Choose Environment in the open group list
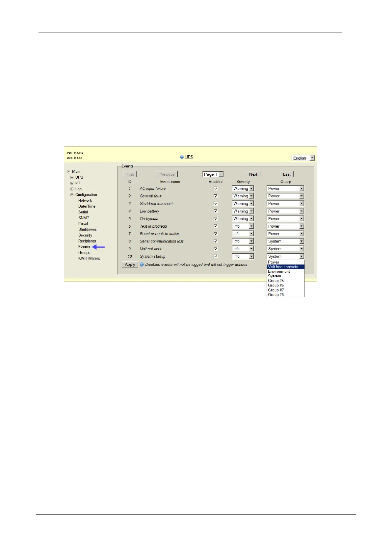Screen dimensions: 392x554 (x=286, y=271)
